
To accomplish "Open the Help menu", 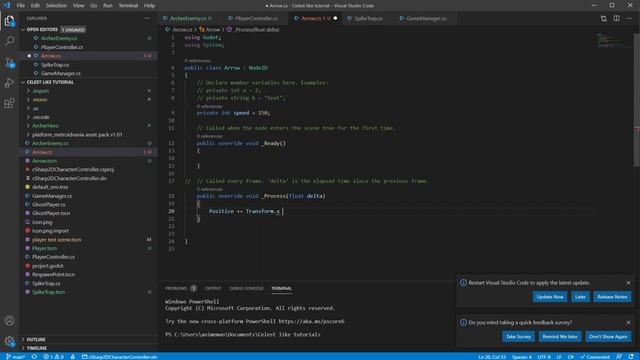I will (149, 5).
